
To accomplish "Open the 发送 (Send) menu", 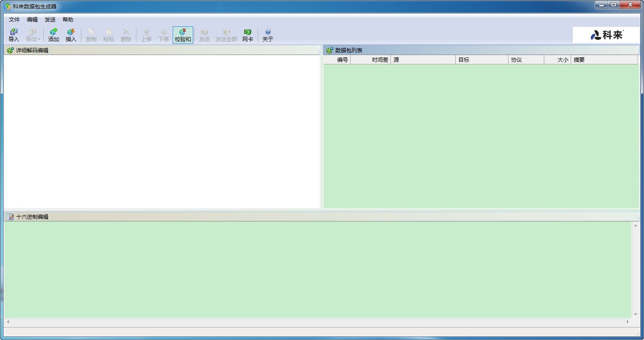I will (x=50, y=20).
